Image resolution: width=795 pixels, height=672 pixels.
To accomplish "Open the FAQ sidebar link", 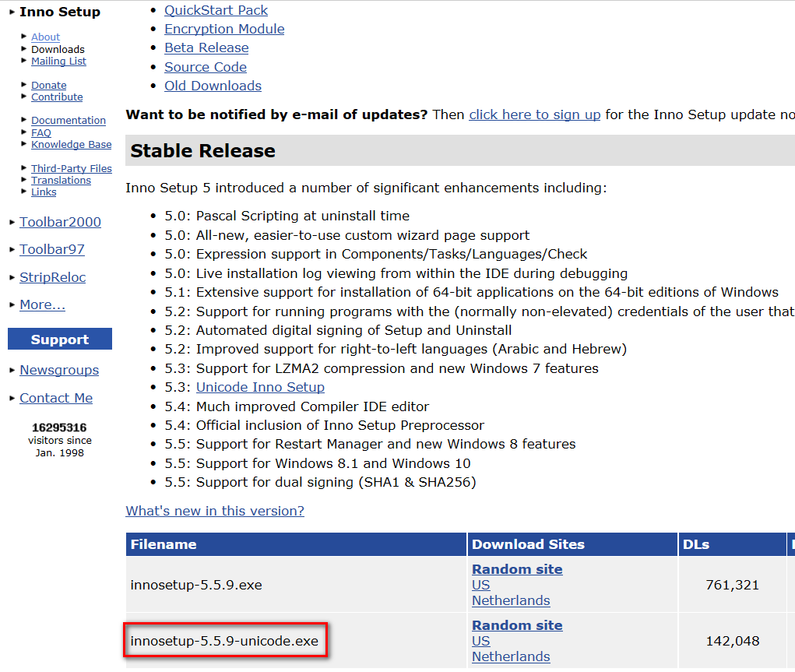I will coord(41,133).
